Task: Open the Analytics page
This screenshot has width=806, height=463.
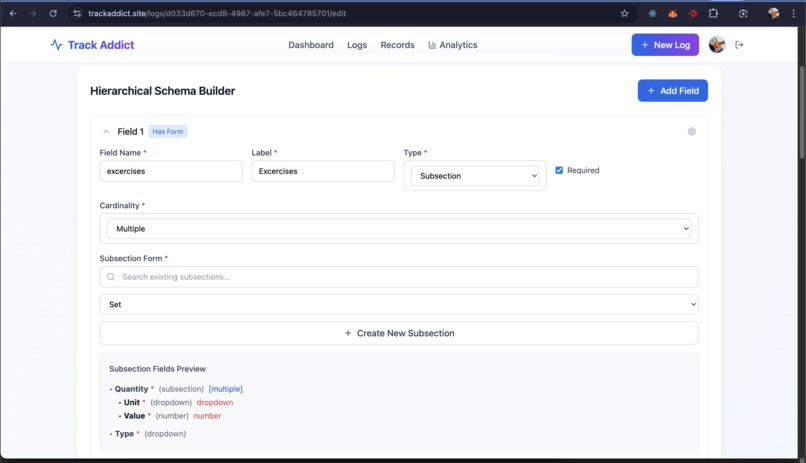Action: pyautogui.click(x=453, y=45)
